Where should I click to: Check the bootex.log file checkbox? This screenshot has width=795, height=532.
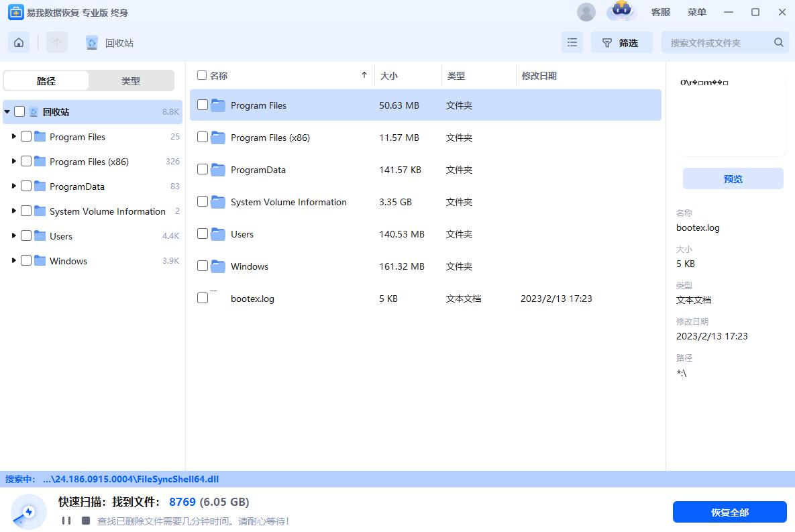(202, 299)
